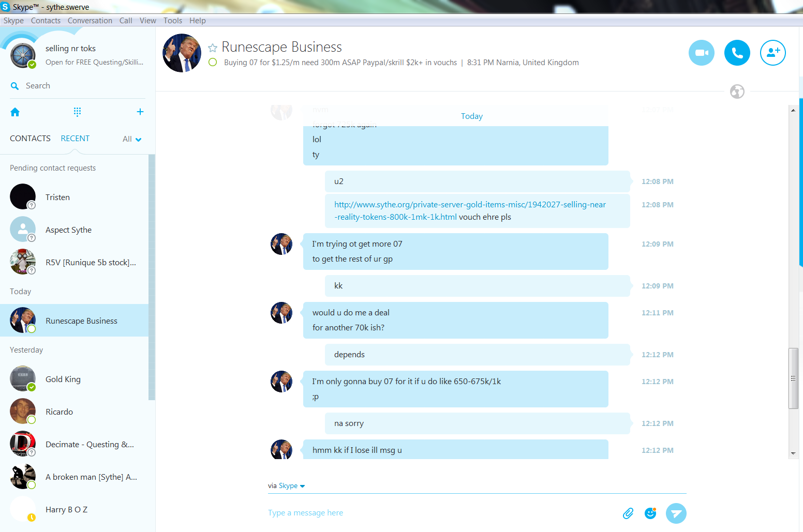The width and height of the screenshot is (803, 532).
Task: Click the globe icon below the header
Action: [737, 92]
